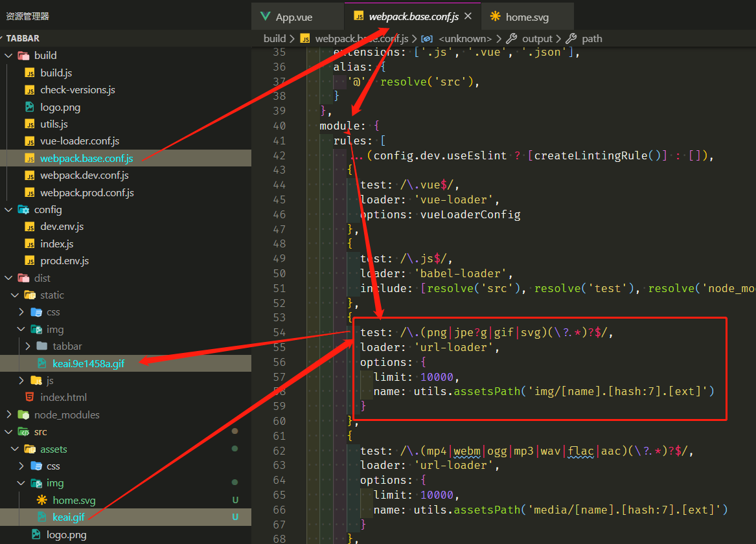
Task: Click the assets folder icon
Action: click(30, 449)
